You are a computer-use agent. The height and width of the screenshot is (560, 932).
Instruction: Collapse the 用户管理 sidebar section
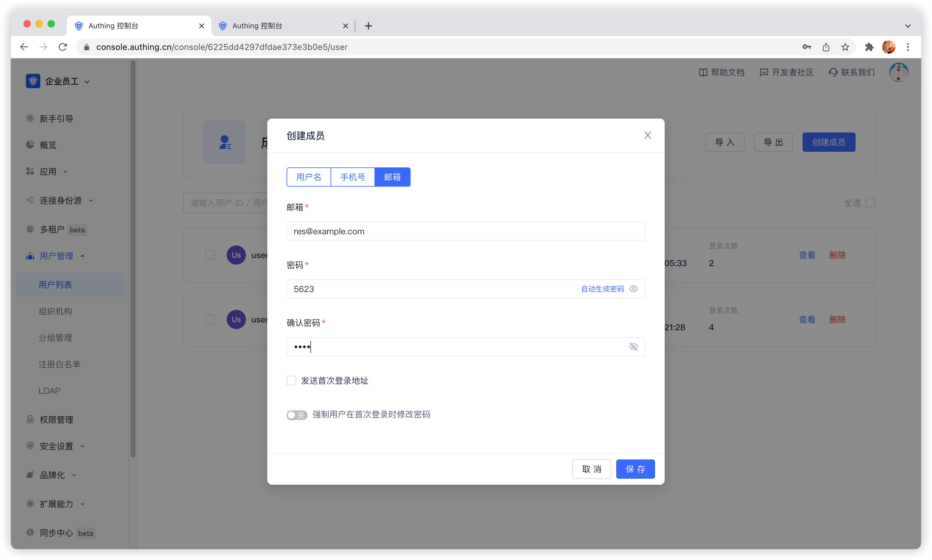pyautogui.click(x=57, y=256)
